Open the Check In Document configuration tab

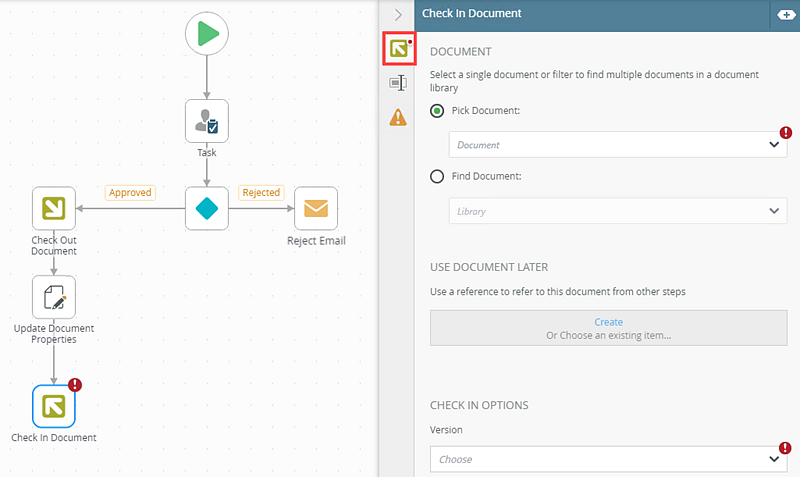[399, 47]
